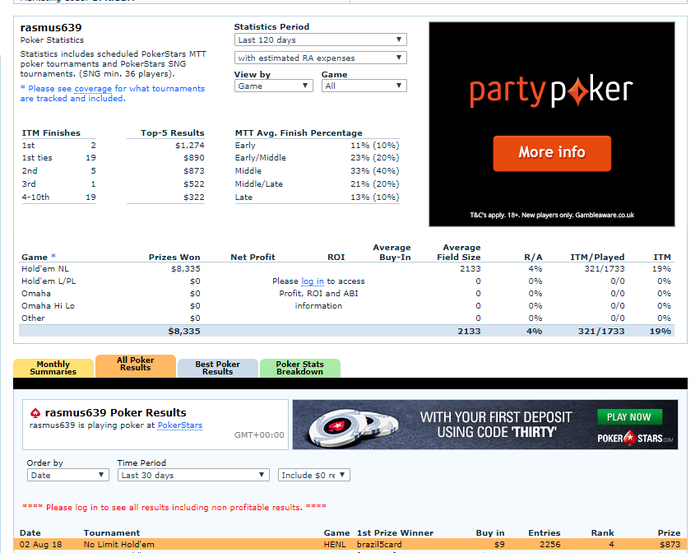Click the $873 prize in the results row
This screenshot has width=700, height=553.
(670, 545)
